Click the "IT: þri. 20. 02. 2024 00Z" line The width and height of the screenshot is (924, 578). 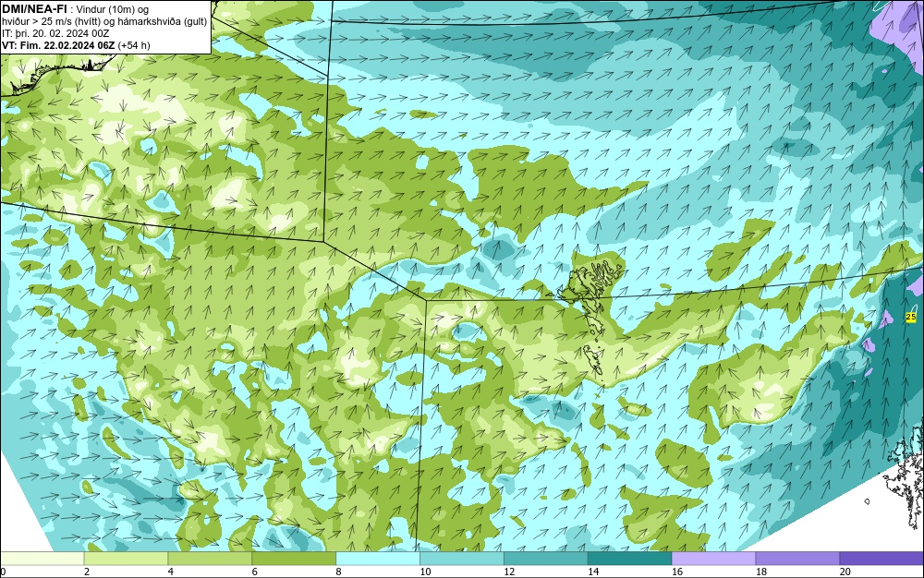coord(55,33)
